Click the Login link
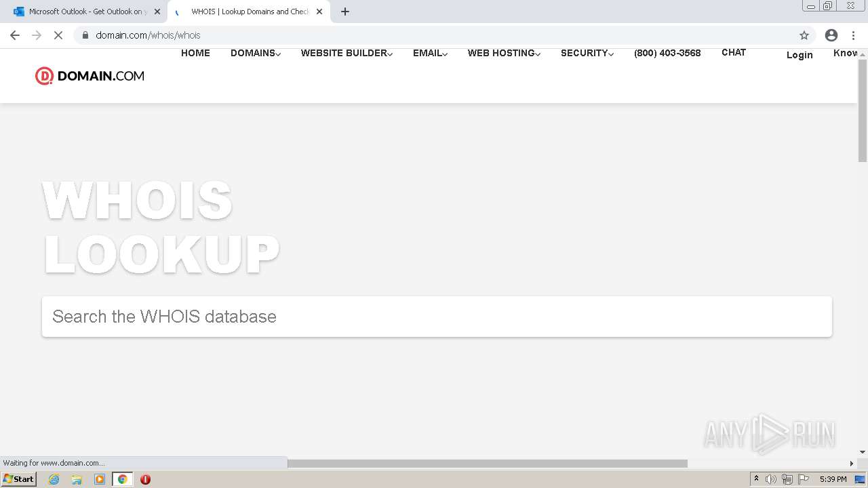The width and height of the screenshot is (868, 488). point(800,55)
